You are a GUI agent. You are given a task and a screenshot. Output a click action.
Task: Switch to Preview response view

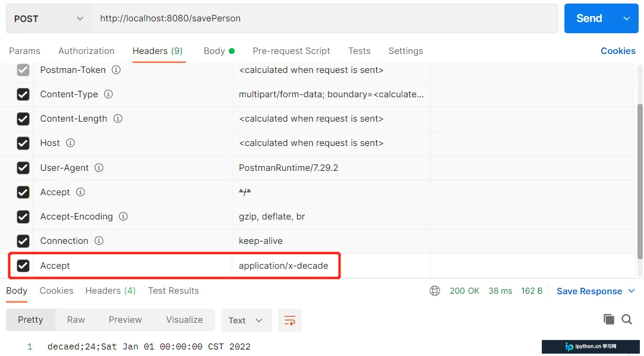pyautogui.click(x=125, y=320)
